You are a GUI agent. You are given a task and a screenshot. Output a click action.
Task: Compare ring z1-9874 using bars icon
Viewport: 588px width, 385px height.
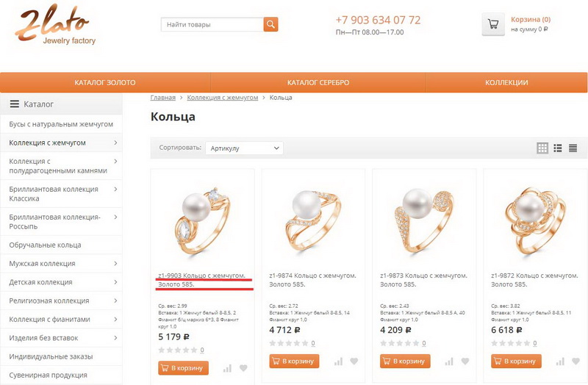point(338,361)
